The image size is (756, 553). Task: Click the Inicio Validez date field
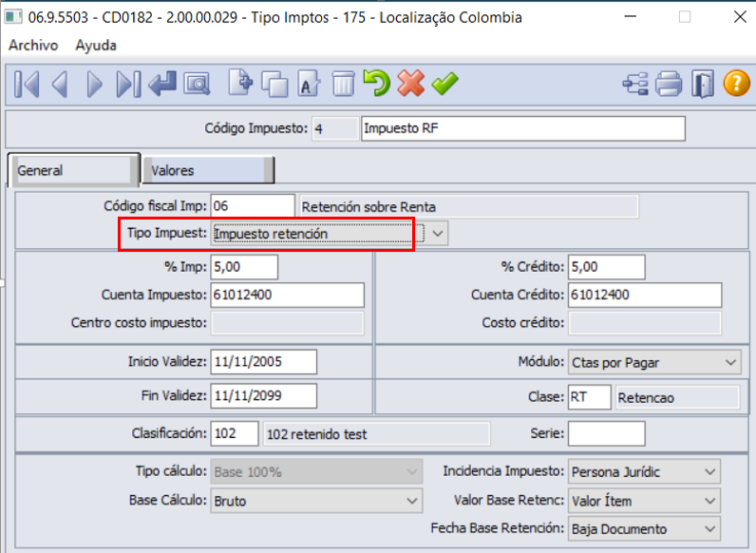[x=264, y=362]
